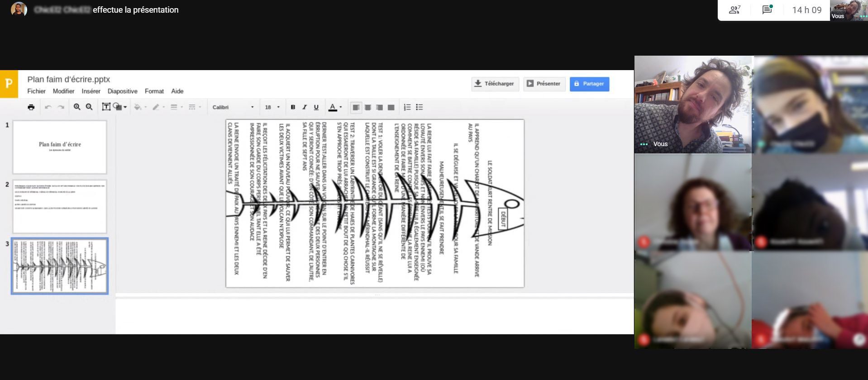
Task: Open the Calibri font dropdown
Action: point(233,107)
